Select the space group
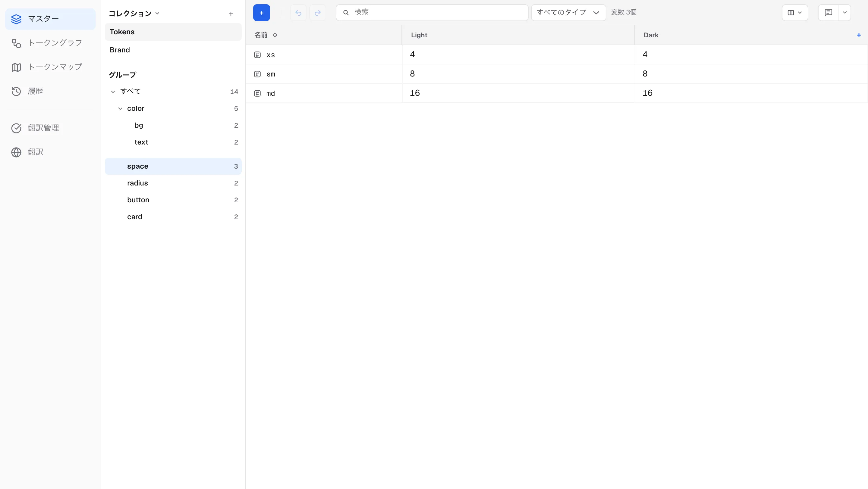Image resolution: width=868 pixels, height=489 pixels. pos(173,166)
